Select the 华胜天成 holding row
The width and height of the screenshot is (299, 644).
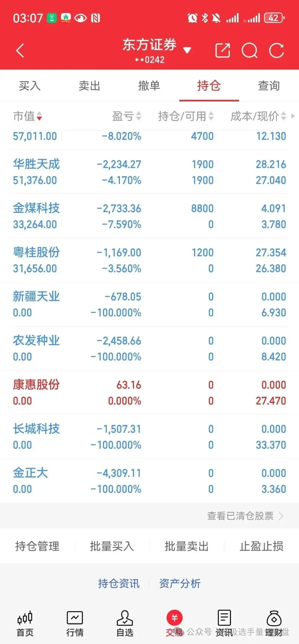click(x=149, y=172)
